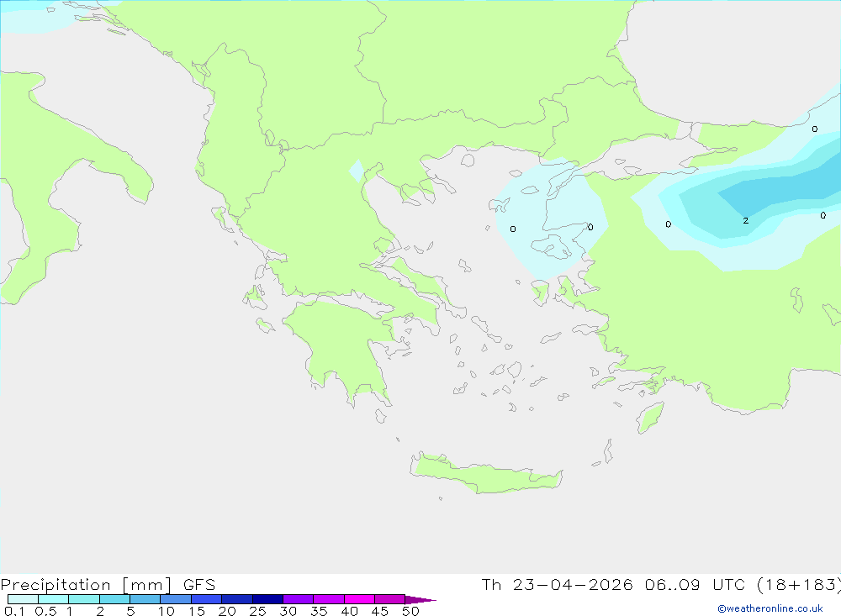Click the '(18+183)' forecast run text
The image size is (841, 616).
(799, 584)
